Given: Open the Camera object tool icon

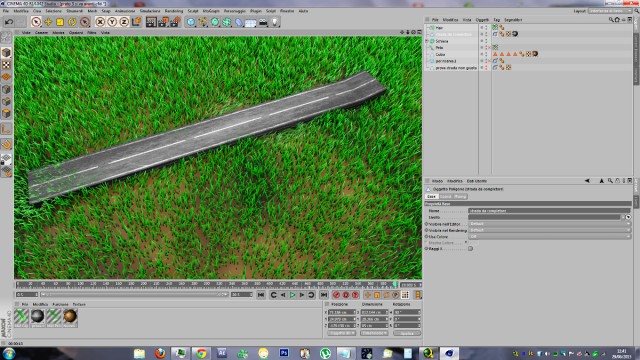Looking at the screenshot, I should pyautogui.click(x=263, y=22).
